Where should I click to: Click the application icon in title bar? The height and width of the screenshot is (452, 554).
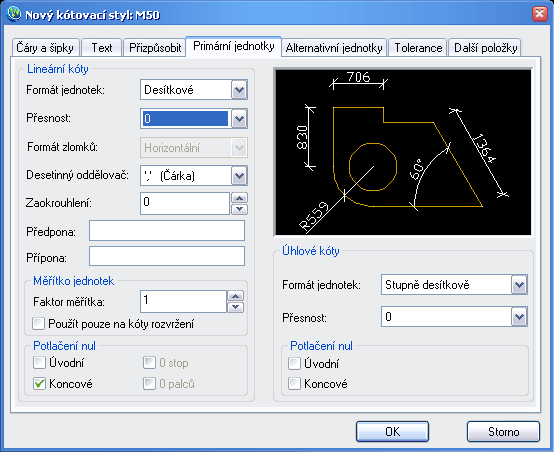point(14,14)
